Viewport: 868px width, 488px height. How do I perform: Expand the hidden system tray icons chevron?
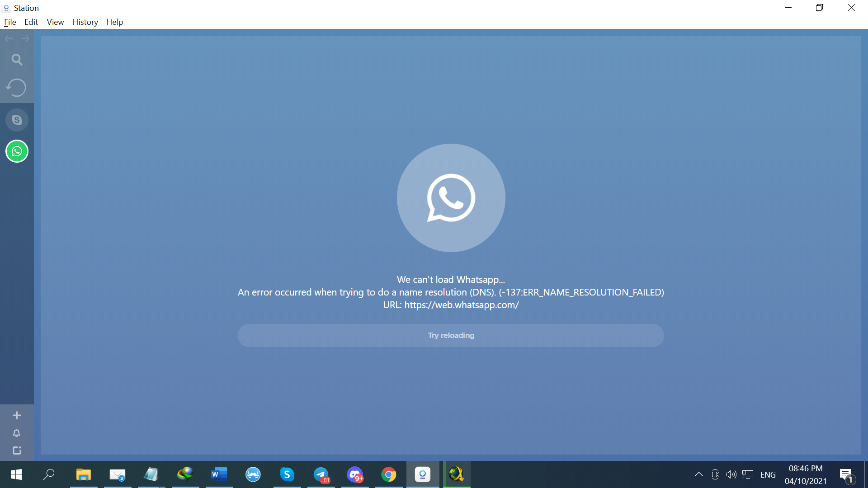[x=698, y=474]
